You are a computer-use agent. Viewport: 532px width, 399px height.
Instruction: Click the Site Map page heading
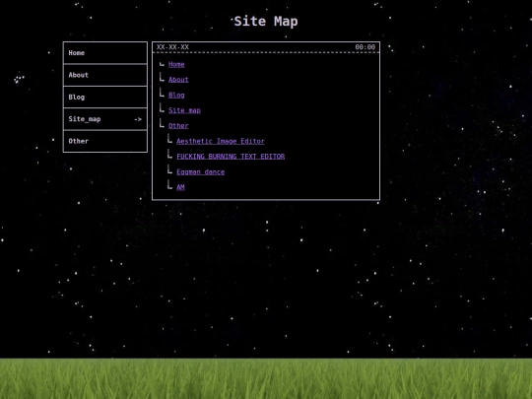pos(266,22)
